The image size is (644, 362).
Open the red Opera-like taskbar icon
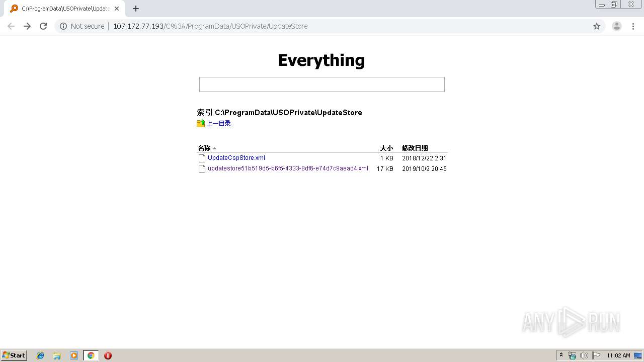click(x=108, y=355)
